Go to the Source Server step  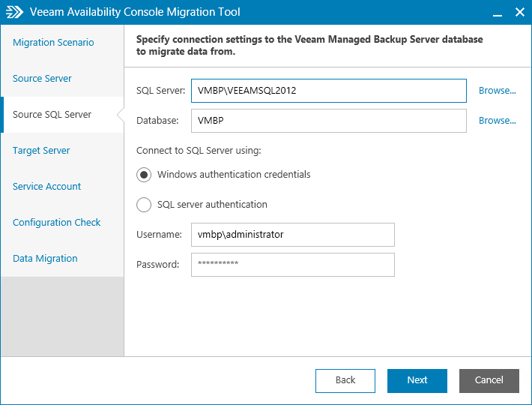[x=42, y=79]
